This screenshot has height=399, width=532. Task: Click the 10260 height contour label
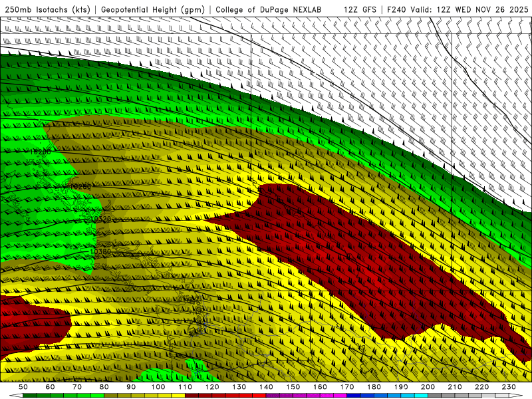click(80, 187)
